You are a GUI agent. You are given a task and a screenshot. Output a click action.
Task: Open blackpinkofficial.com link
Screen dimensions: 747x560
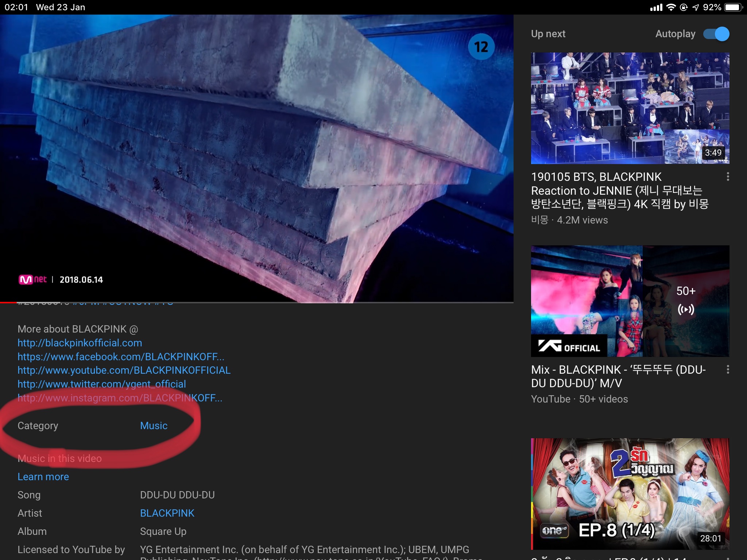(80, 343)
